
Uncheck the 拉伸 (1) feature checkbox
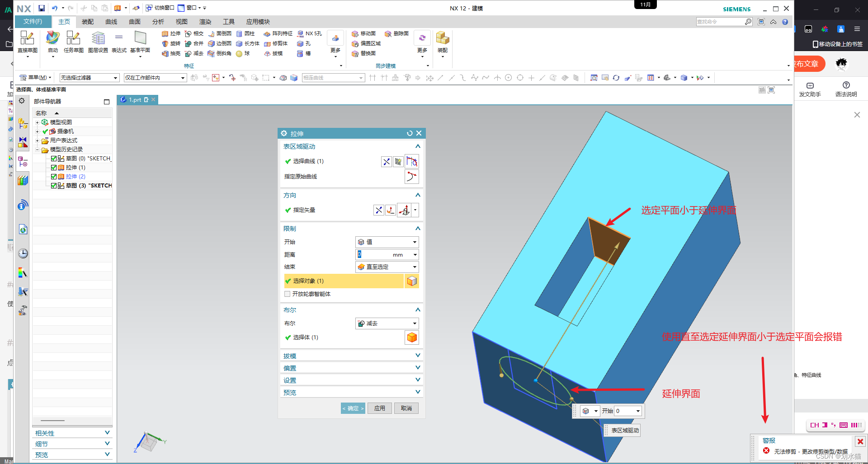(x=54, y=168)
